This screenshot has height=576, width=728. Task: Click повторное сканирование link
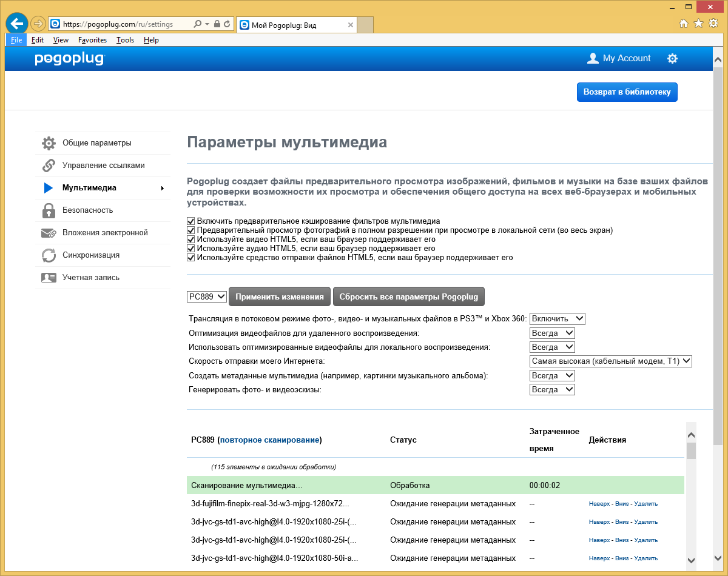pyautogui.click(x=269, y=440)
